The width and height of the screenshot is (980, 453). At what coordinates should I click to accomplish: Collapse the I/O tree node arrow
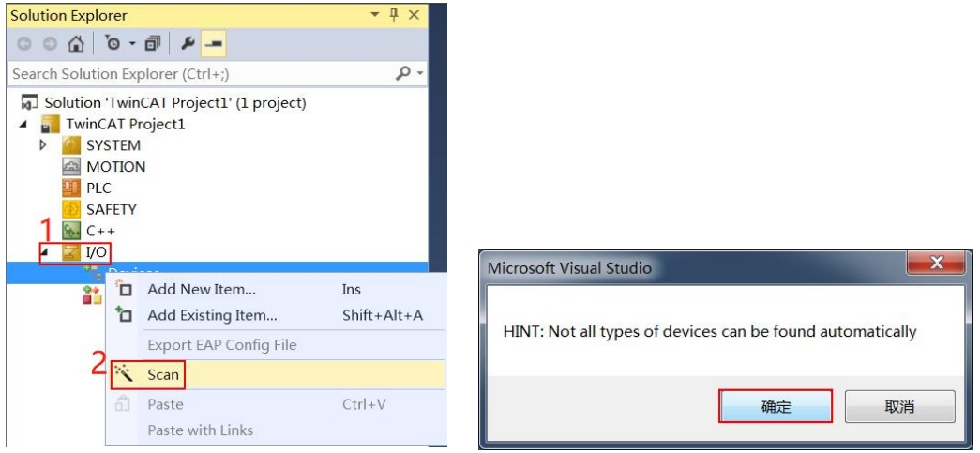pos(45,250)
